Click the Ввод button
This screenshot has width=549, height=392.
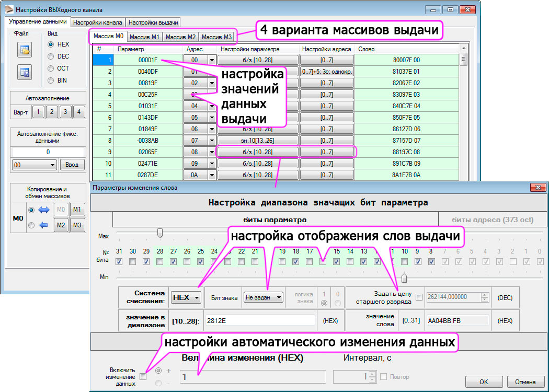72,165
